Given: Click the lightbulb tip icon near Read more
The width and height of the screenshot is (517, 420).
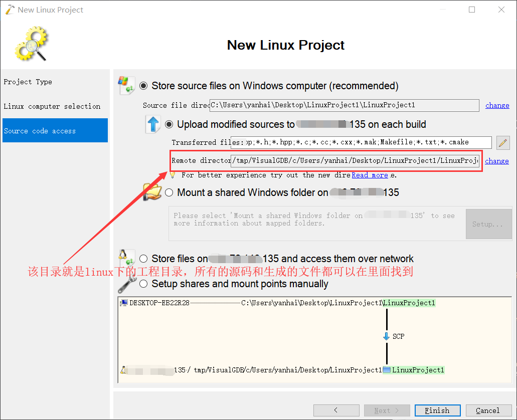Looking at the screenshot, I should pos(171,175).
